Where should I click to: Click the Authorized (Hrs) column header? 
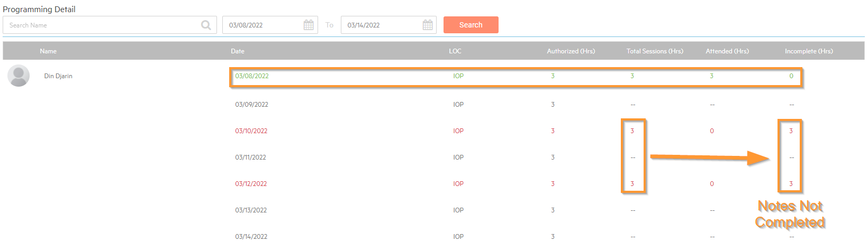coord(571,51)
